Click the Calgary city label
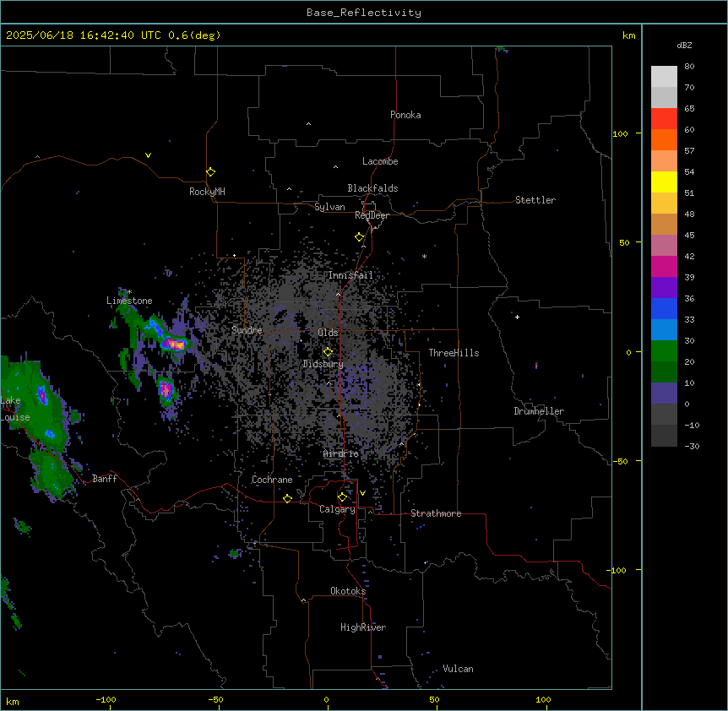Image resolution: width=728 pixels, height=711 pixels. point(337,509)
